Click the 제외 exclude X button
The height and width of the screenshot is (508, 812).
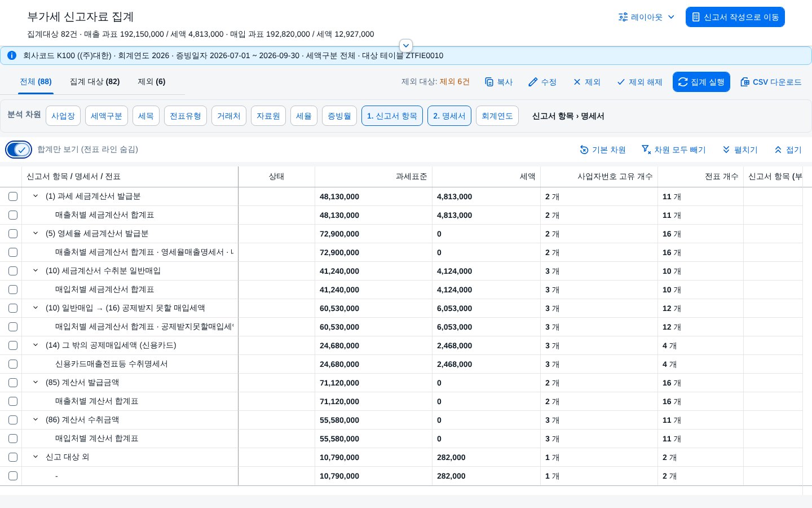(x=587, y=82)
